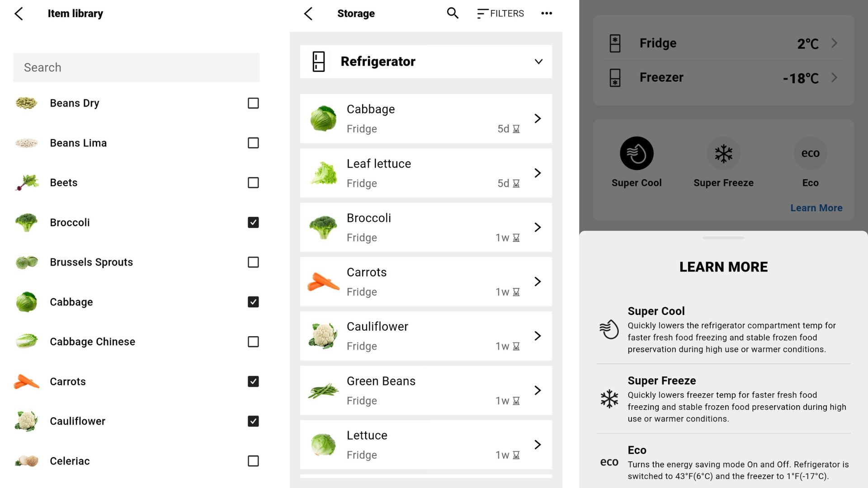Open Cabbage item in Storage list
This screenshot has width=868, height=488.
[x=425, y=118]
